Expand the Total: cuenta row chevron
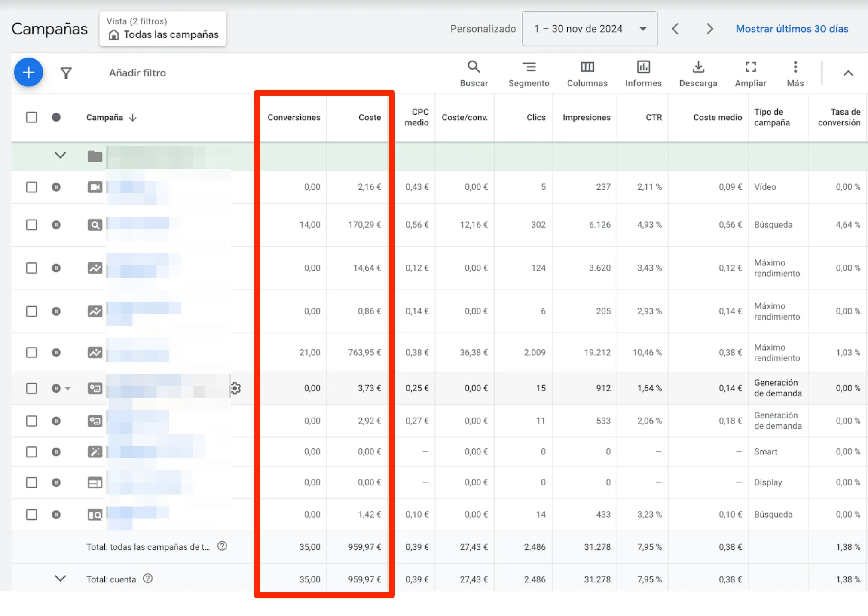This screenshot has width=868, height=616. click(60, 579)
